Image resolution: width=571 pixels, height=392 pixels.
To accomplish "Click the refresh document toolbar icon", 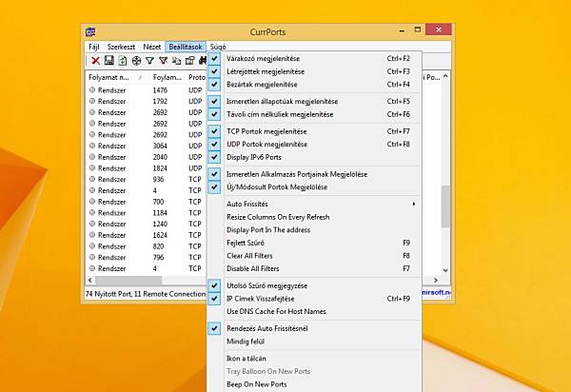I will [x=123, y=61].
